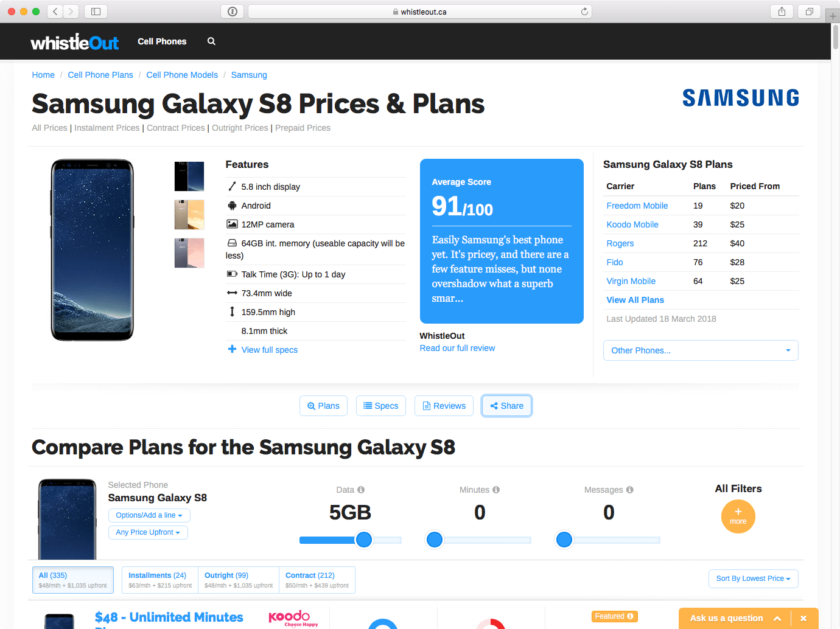Expand the Other Phones dropdown

click(x=700, y=350)
